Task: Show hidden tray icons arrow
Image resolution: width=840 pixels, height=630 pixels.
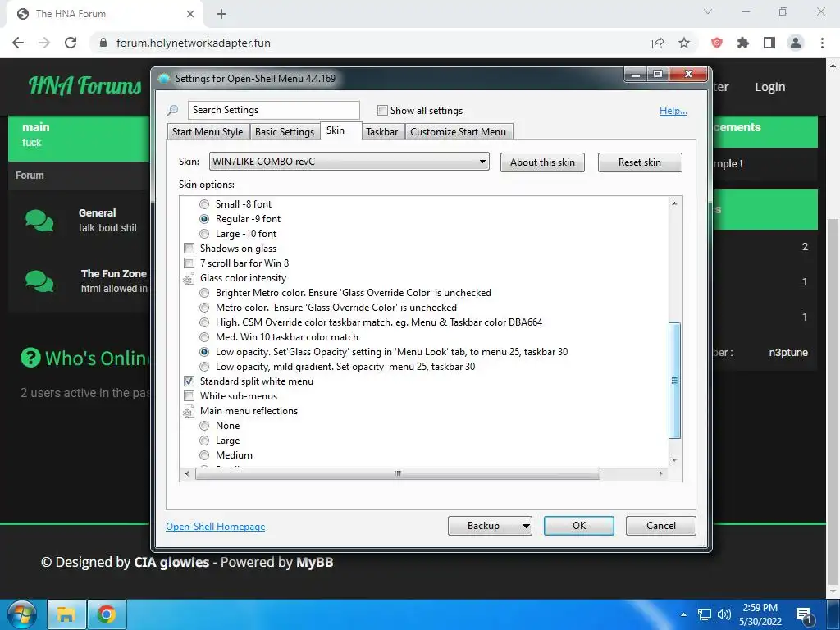Action: click(x=683, y=614)
